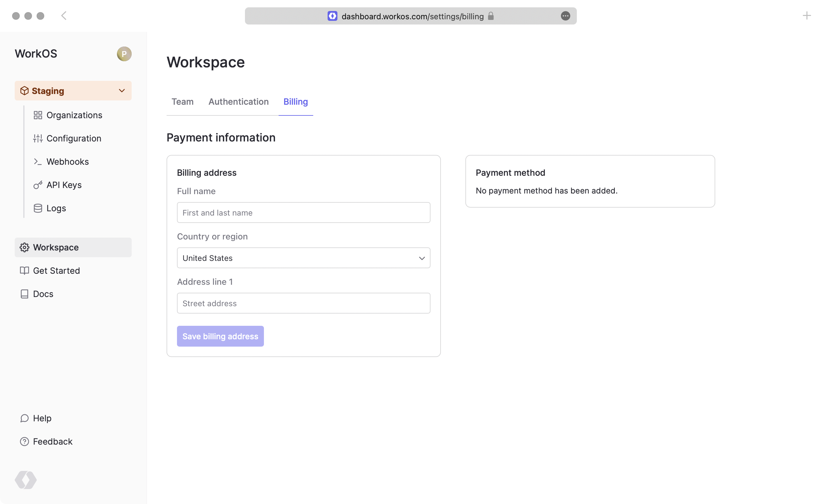823x504 pixels.
Task: Click the Organizations grid icon
Action: pos(38,115)
